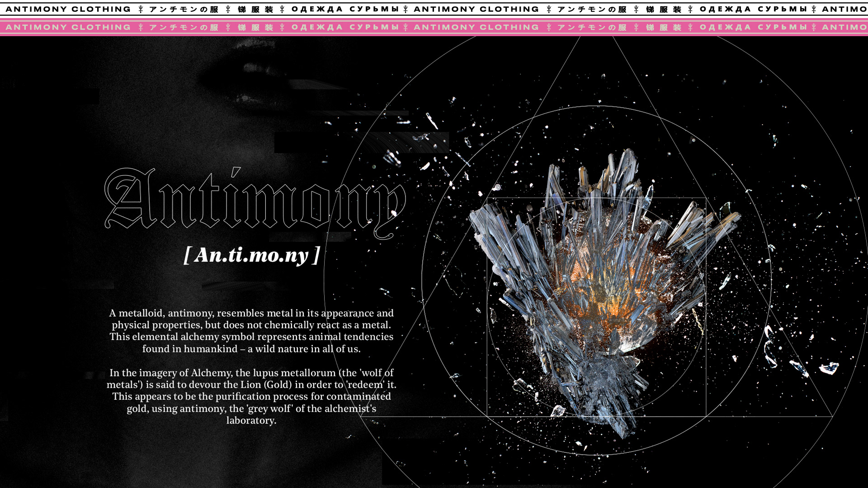Click leftmost 'ANTIMONY CLOTHING' in the white banner
The height and width of the screenshot is (488, 868).
pos(68,9)
